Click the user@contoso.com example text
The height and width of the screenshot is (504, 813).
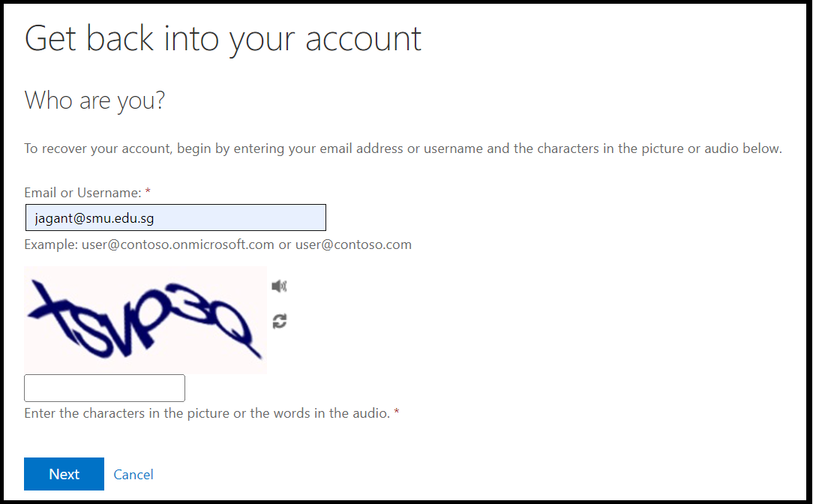click(353, 244)
